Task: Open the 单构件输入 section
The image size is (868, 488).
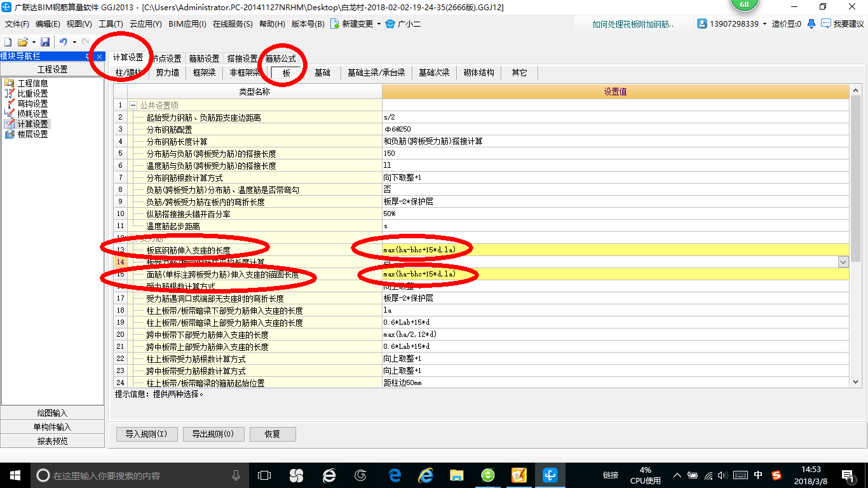Action: (x=52, y=427)
